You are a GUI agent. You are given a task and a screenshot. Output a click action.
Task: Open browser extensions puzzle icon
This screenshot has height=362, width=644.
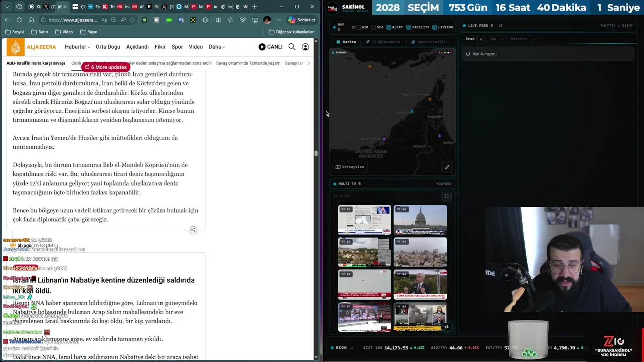point(205,20)
